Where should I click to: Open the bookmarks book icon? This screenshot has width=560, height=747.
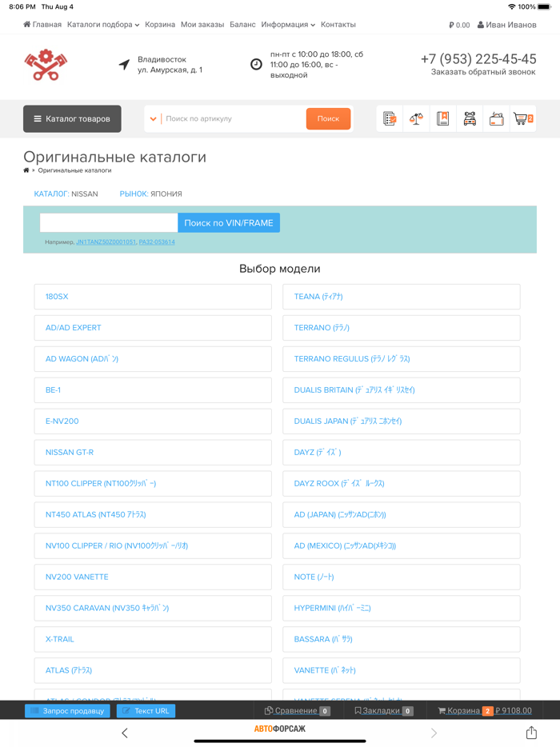click(443, 118)
